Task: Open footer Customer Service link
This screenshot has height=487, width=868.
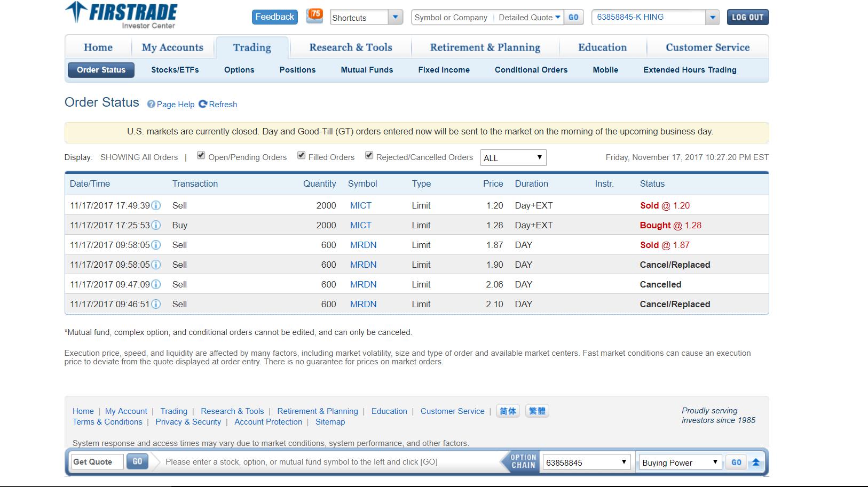Action: (x=453, y=411)
